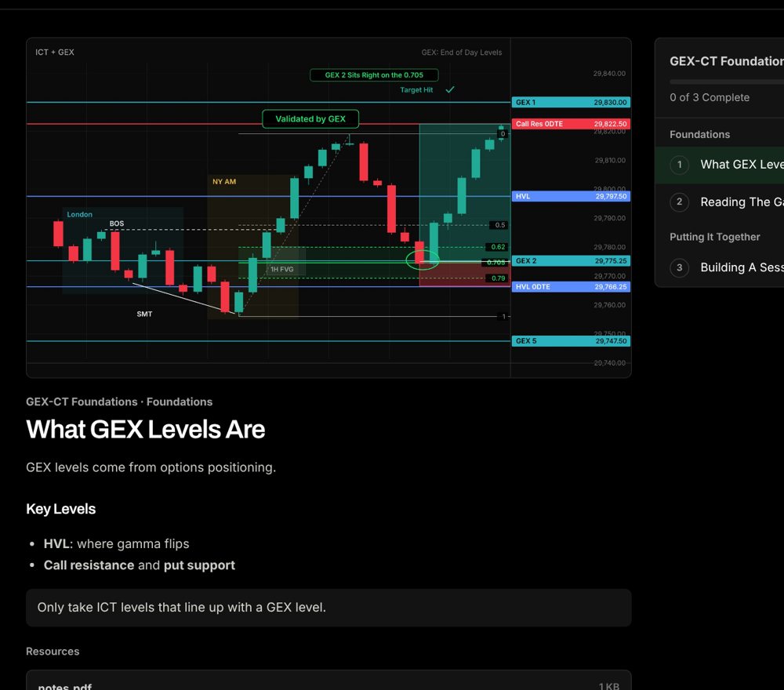784x690 pixels.
Task: Click the red Call Res 0DTE 29,822.50 tag
Action: (571, 124)
